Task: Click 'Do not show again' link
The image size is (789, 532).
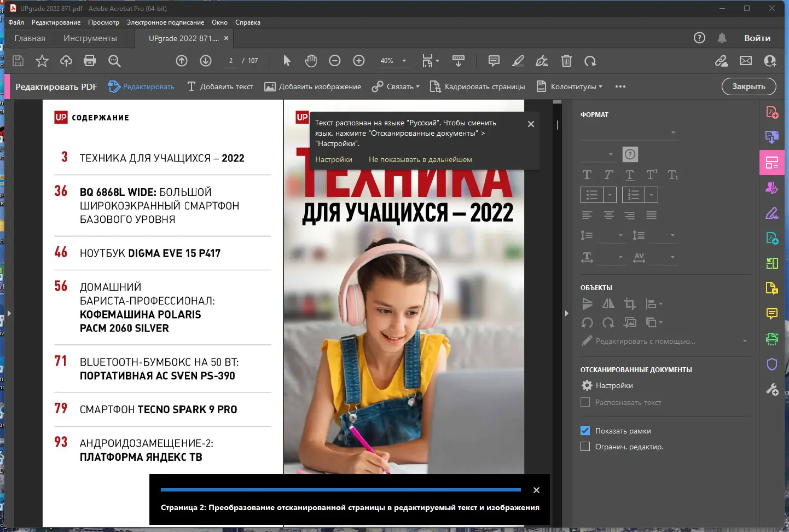Action: (420, 160)
